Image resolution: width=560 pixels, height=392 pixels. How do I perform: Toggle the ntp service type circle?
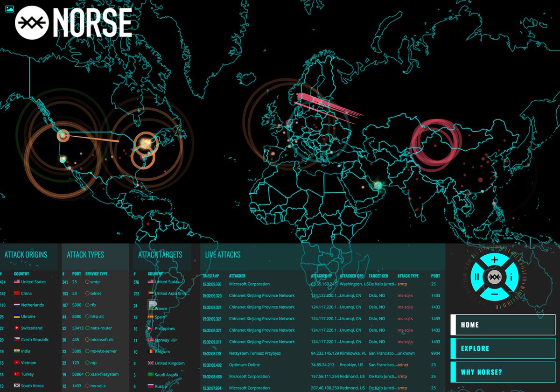pos(87,363)
